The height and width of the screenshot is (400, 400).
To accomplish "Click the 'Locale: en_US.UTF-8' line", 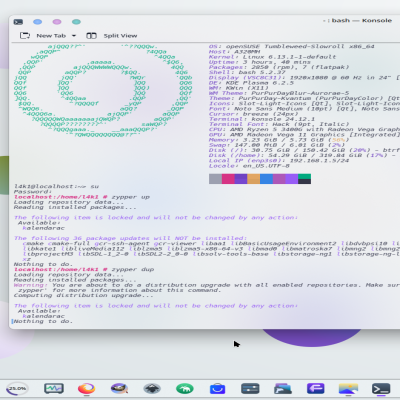I will click(x=249, y=166).
